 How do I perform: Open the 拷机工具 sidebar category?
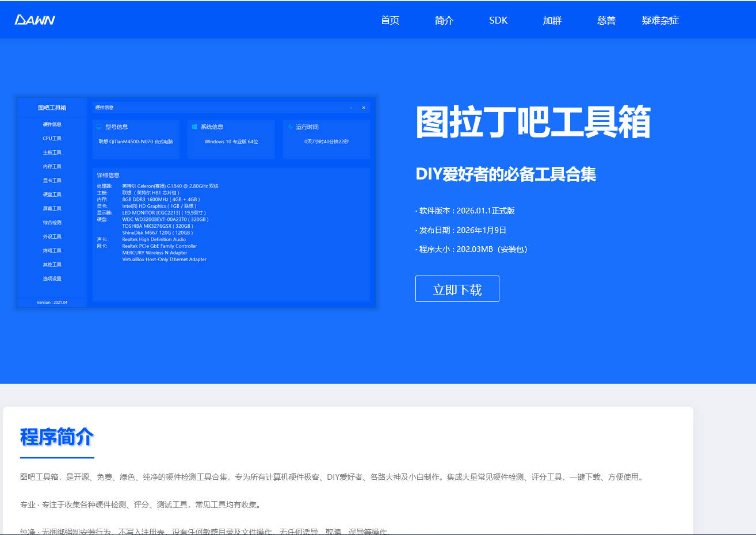coord(52,250)
